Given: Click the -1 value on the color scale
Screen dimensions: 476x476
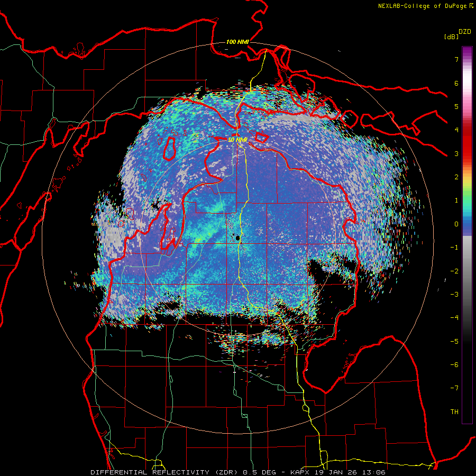Looking at the screenshot, I should tap(454, 248).
